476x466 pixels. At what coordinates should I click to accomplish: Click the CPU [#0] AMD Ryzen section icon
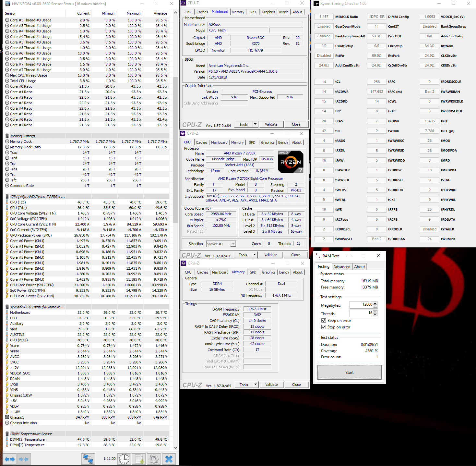(x=7, y=197)
